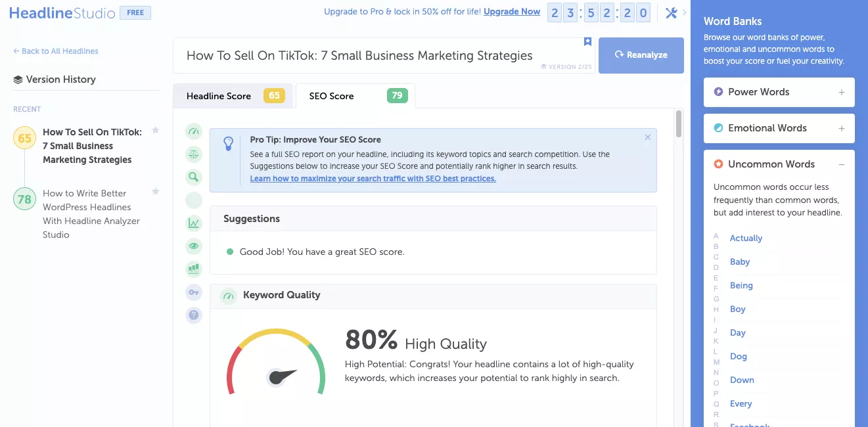Jump to letter D in word index
The image size is (868, 427).
pos(716,267)
